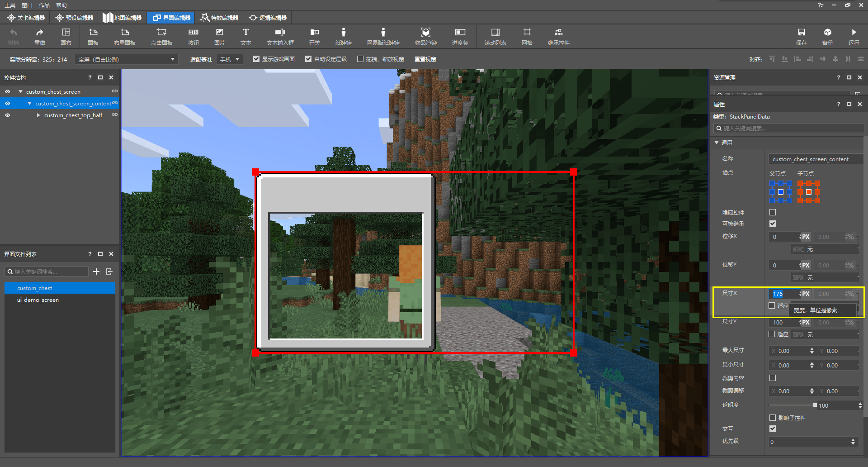Uncheck 显示游戏画面 checkbox
The height and width of the screenshot is (467, 868).
point(256,59)
